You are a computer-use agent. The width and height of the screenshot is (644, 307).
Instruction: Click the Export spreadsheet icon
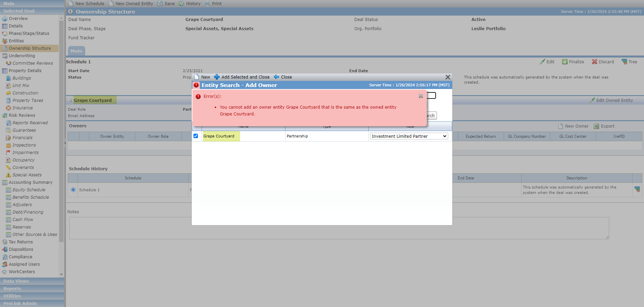coord(596,126)
